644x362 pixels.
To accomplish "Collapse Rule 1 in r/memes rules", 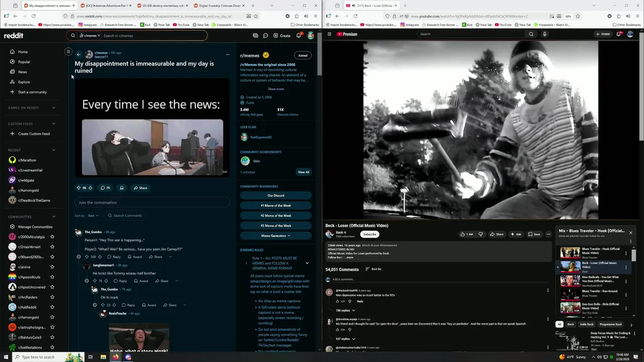I will pos(307,263).
